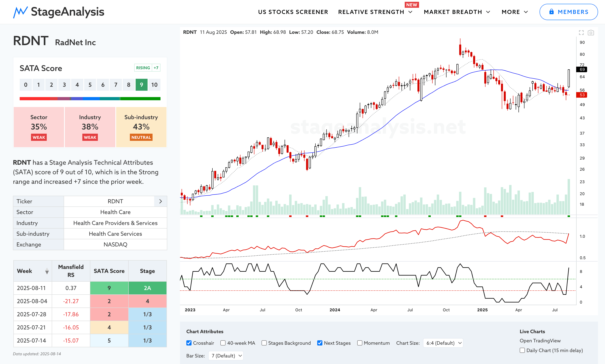Click the NEW badge above Relative Strength
This screenshot has height=364, width=605.
411,5
